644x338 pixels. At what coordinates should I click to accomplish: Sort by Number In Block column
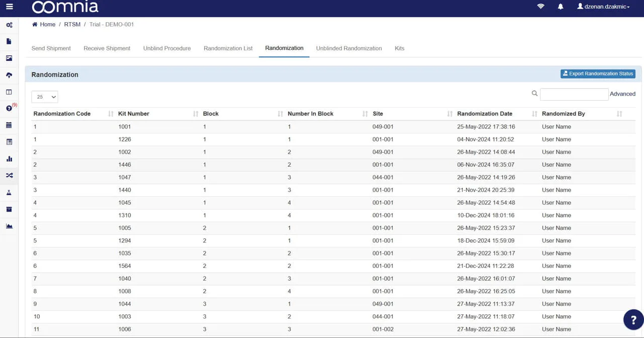point(328,114)
